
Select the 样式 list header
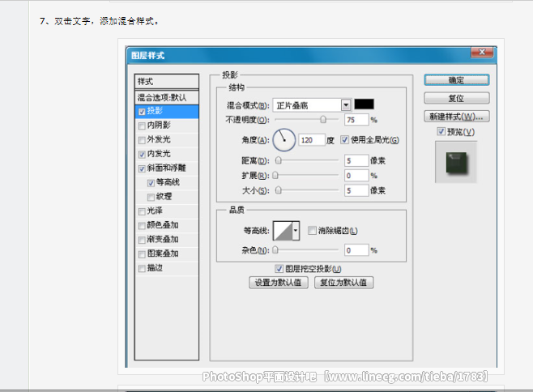167,82
